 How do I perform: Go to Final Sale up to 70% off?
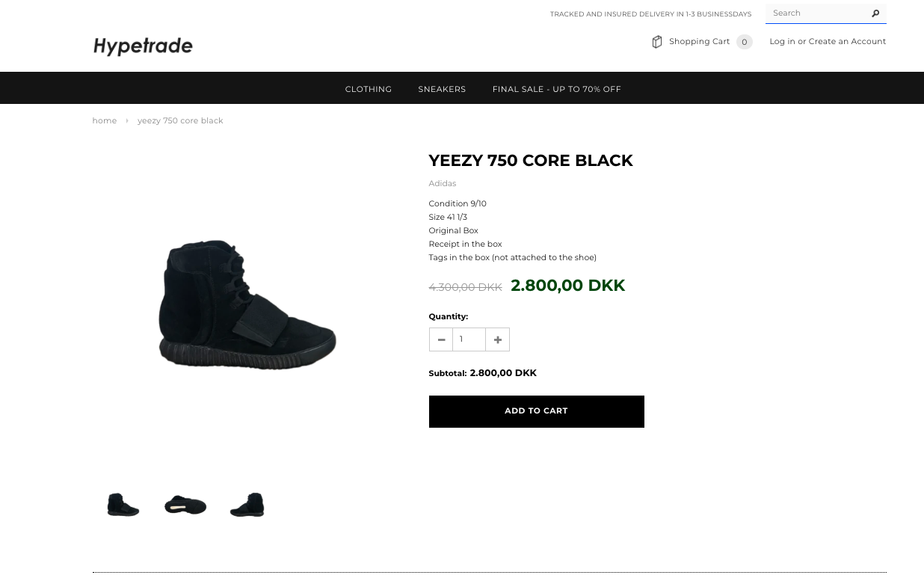[556, 89]
